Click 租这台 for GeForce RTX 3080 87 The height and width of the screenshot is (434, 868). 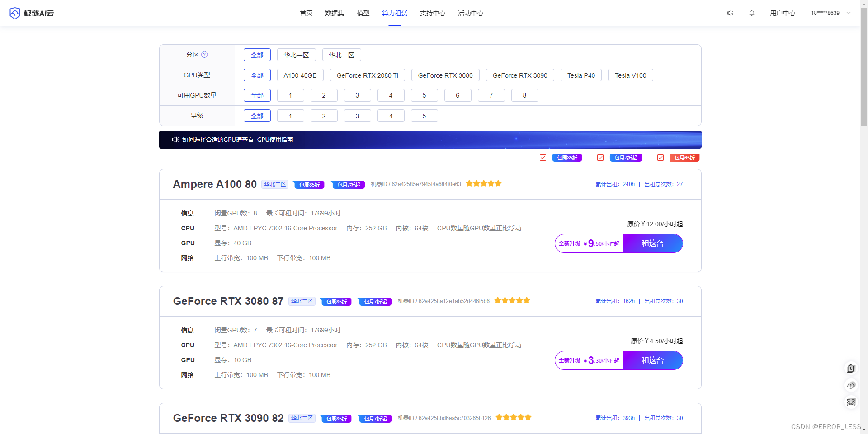click(x=653, y=360)
